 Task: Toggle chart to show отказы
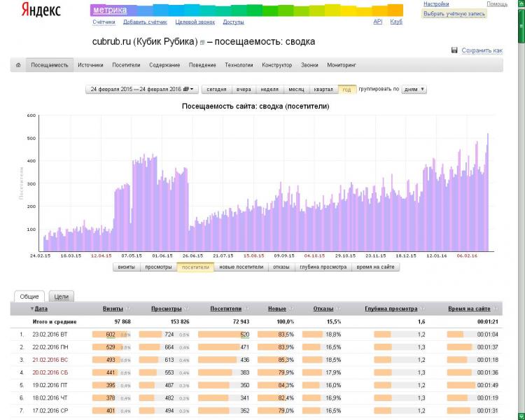click(x=281, y=267)
